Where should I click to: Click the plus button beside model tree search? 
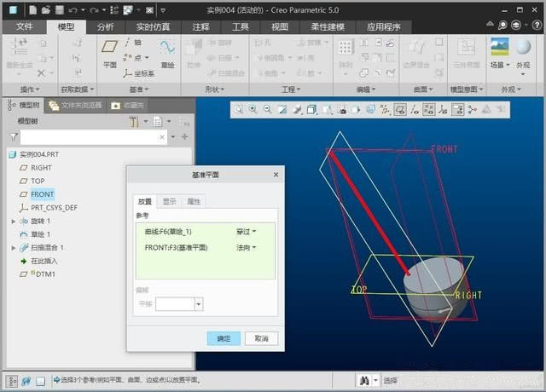185,137
